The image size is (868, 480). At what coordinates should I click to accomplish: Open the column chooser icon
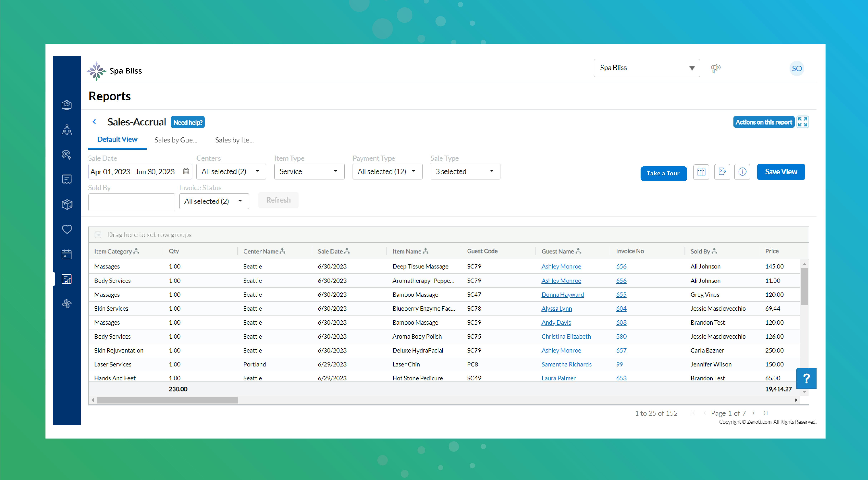pyautogui.click(x=701, y=172)
